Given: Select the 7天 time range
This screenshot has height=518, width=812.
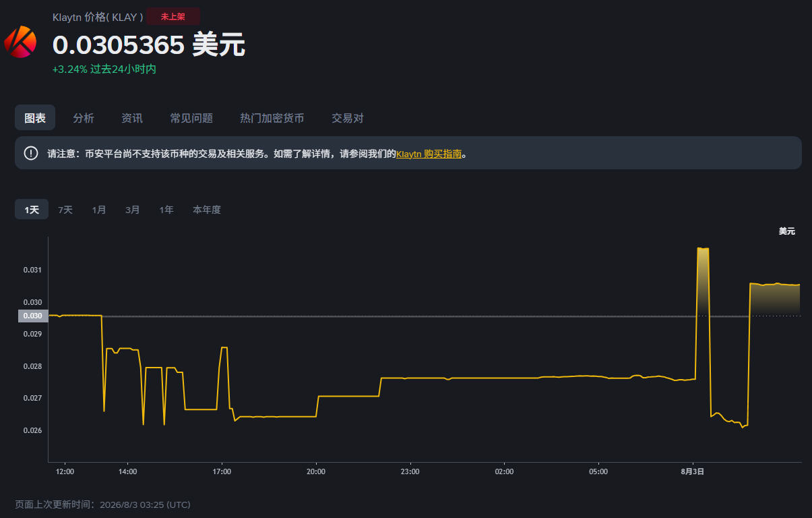Looking at the screenshot, I should pyautogui.click(x=65, y=210).
